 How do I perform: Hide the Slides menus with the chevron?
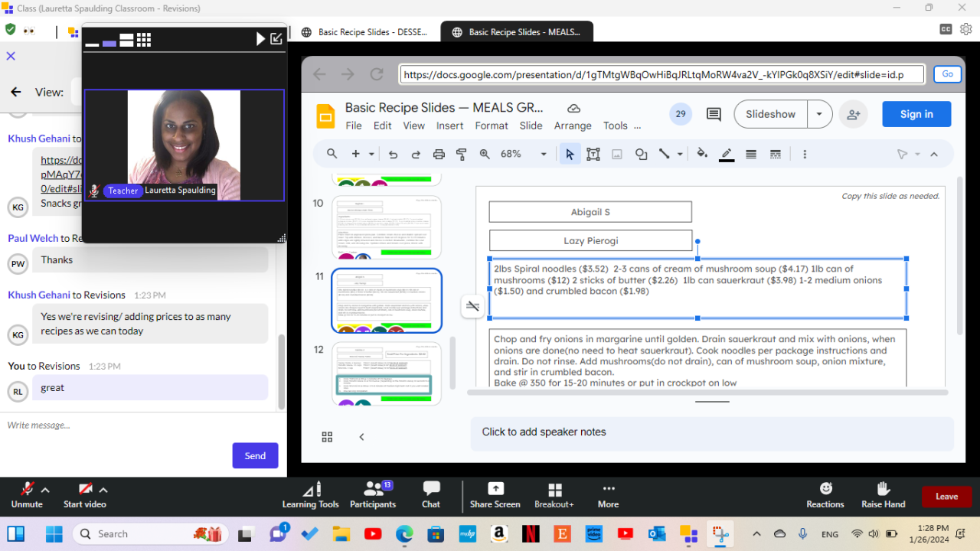point(934,154)
